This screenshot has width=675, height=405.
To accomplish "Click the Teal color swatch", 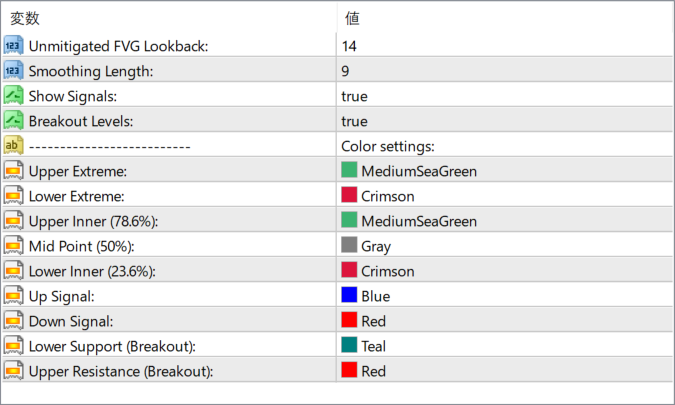I will pos(349,345).
